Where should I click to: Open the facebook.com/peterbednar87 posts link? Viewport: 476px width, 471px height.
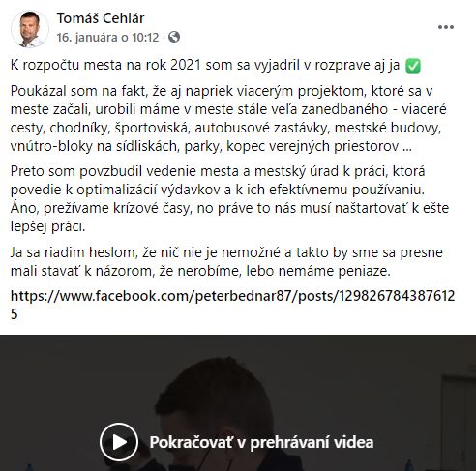click(x=232, y=305)
